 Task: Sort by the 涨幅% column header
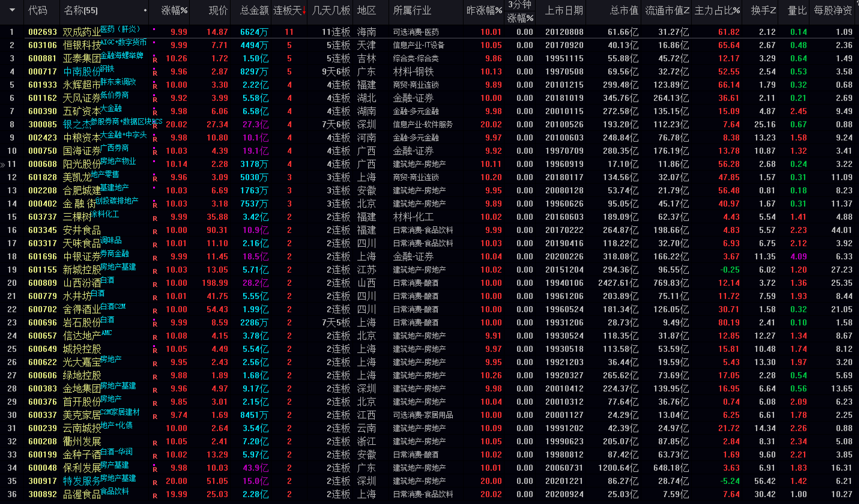point(174,11)
